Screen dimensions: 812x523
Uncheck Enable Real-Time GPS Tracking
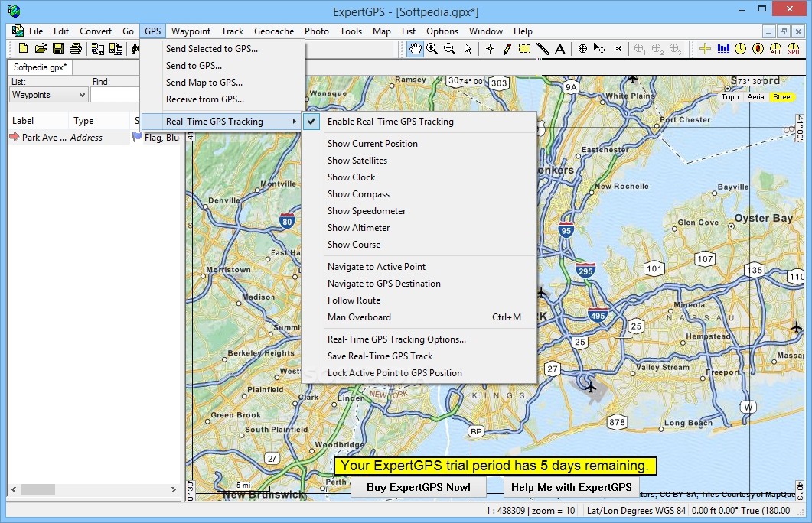[x=419, y=122]
